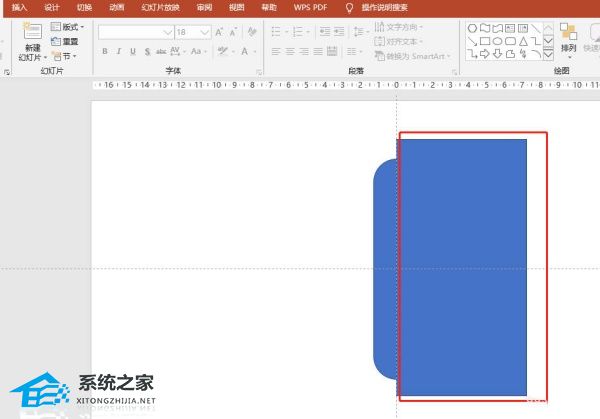Increase the list indent level
This screenshot has width=600, height=419.
(339, 32)
